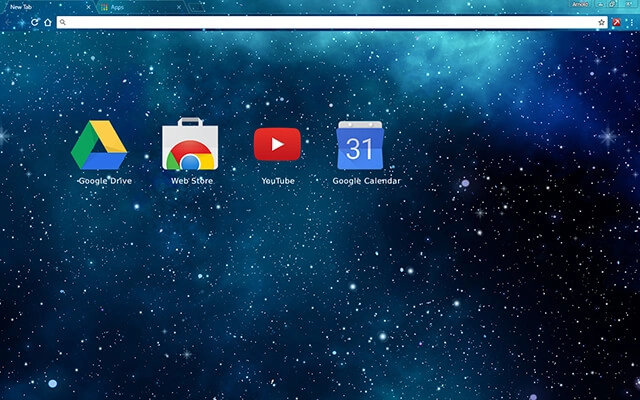Click the Google Drive label text
Viewport: 640px width, 400px height.
click(105, 181)
